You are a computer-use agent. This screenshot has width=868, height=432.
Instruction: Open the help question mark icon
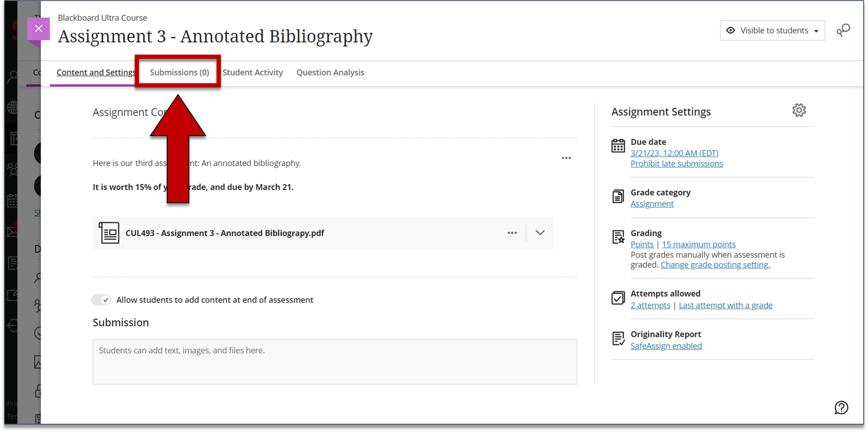point(841,408)
